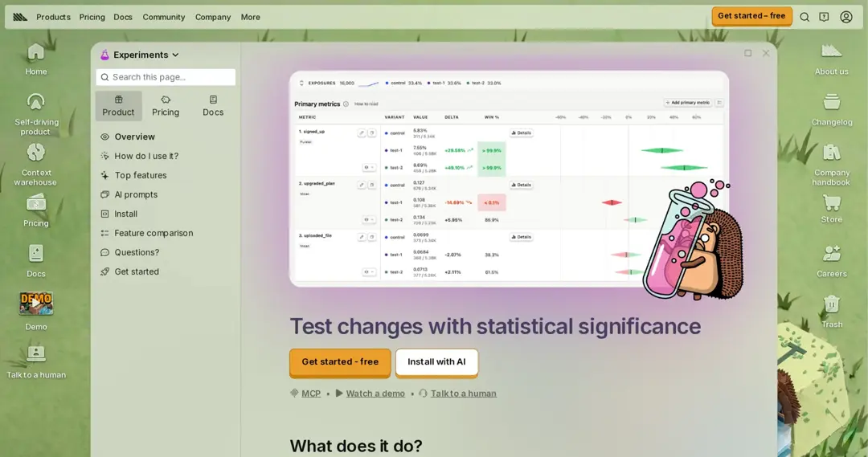
Task: Open the Watch a demo link
Action: pos(375,394)
